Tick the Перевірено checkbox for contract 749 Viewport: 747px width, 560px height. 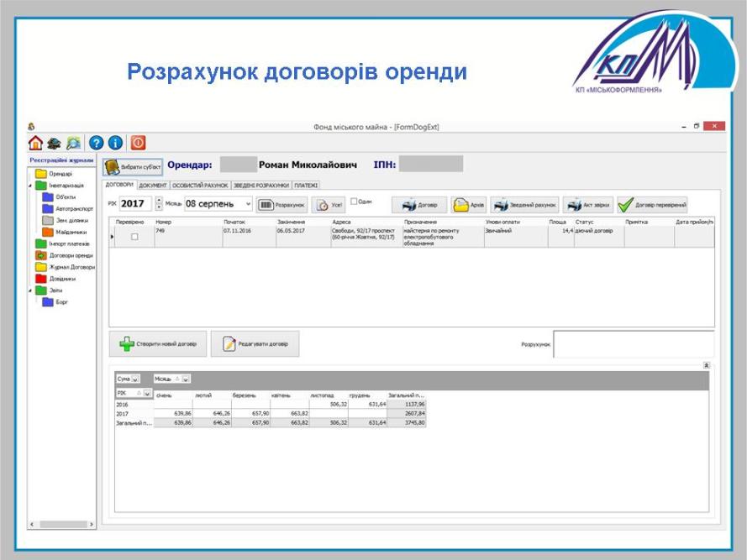point(134,237)
